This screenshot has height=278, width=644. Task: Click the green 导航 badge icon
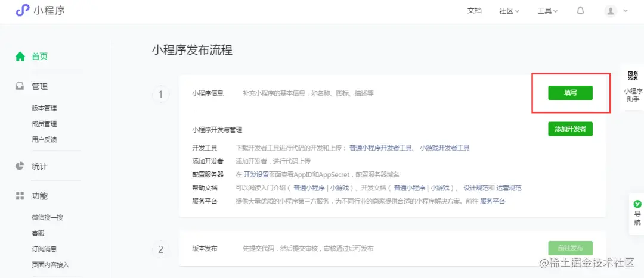(x=637, y=204)
